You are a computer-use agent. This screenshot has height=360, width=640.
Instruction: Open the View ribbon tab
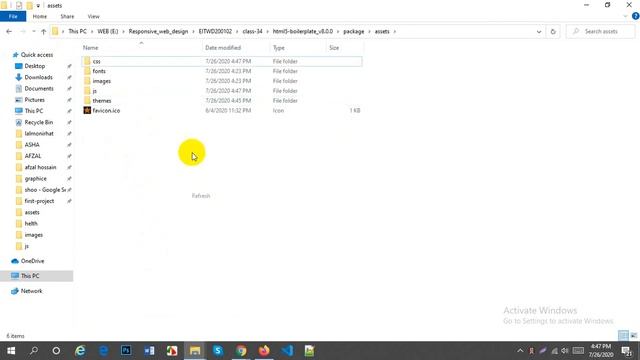click(x=93, y=16)
